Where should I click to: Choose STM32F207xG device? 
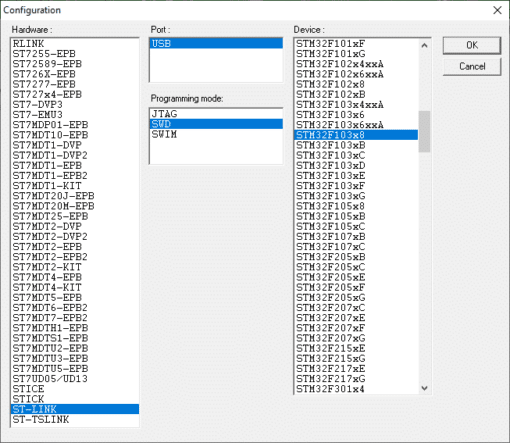point(356,338)
